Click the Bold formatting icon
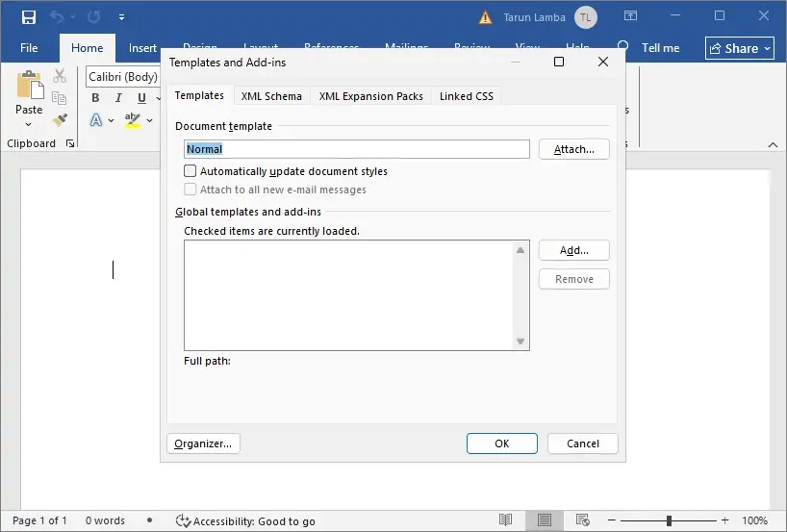Viewport: 787px width, 532px height. (95, 98)
